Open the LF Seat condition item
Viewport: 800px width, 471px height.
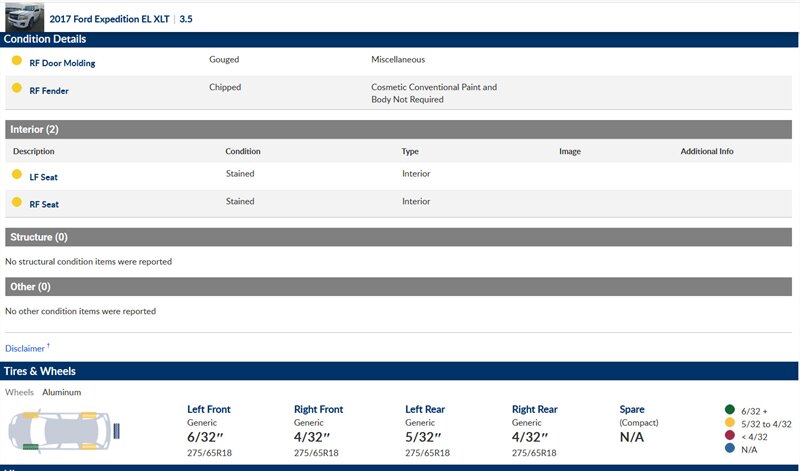[44, 177]
